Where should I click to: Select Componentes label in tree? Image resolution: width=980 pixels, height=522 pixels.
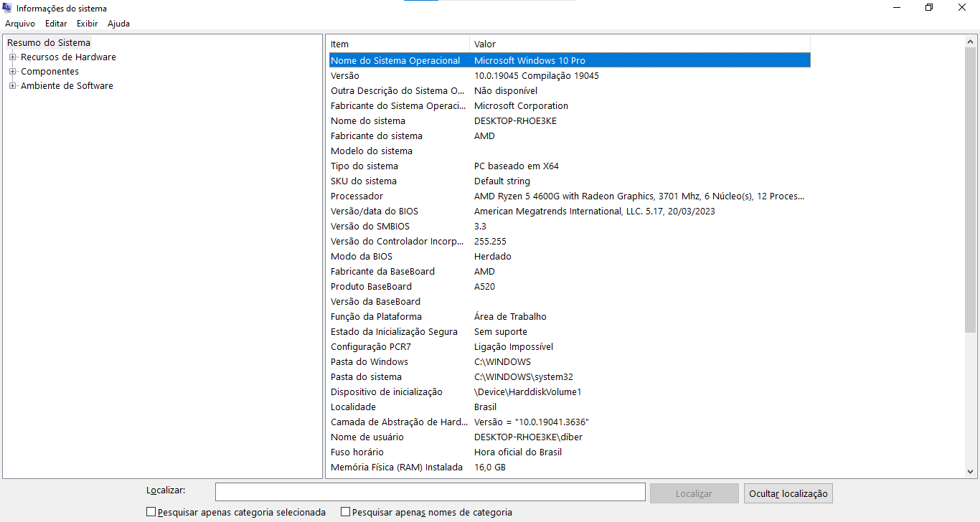[x=50, y=72]
